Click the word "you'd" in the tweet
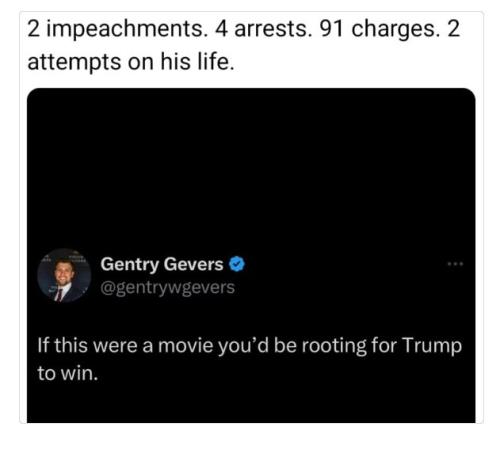Image resolution: width=500 pixels, height=461 pixels. pyautogui.click(x=243, y=346)
